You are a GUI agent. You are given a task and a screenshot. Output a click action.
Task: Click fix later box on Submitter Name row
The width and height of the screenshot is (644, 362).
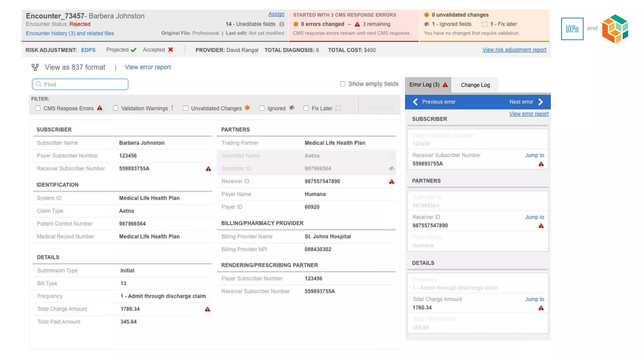[x=391, y=156]
